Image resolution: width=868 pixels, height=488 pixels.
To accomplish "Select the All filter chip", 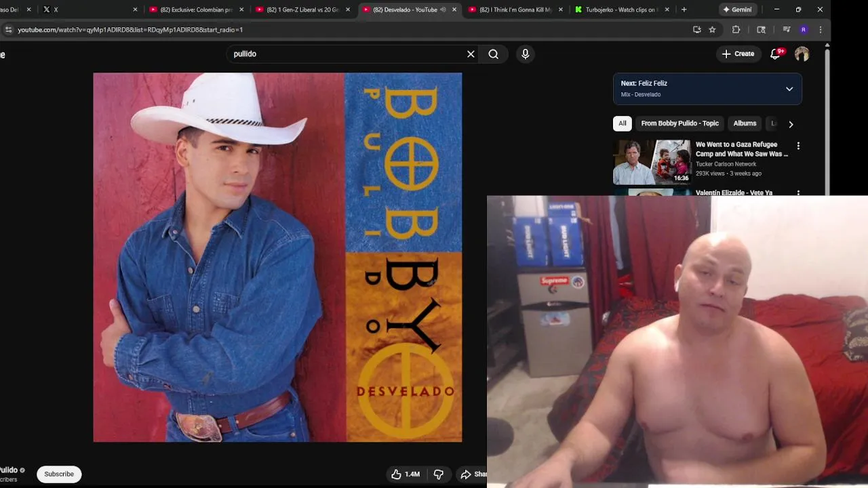I will tap(622, 123).
